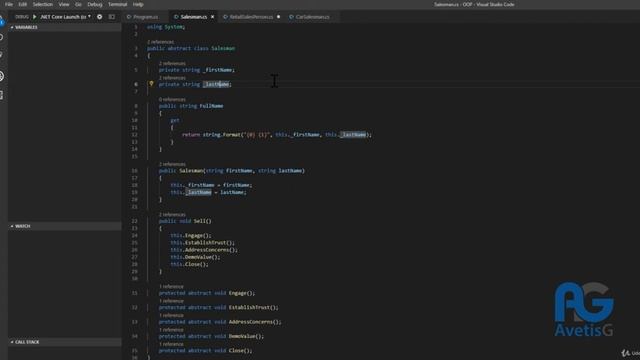Image resolution: width=640 pixels, height=360 pixels.
Task: Click 'this._firstName = firstName;' on line 18
Action: (211, 185)
